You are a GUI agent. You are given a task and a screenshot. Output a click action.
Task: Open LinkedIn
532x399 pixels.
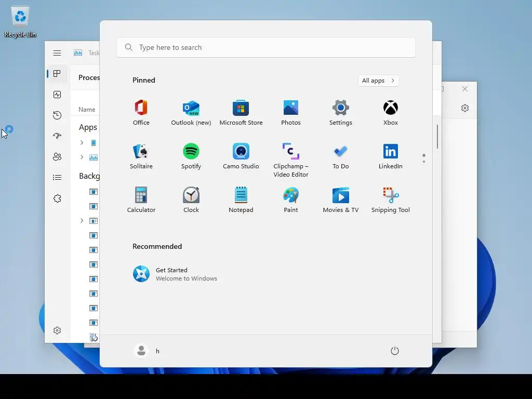(x=391, y=156)
